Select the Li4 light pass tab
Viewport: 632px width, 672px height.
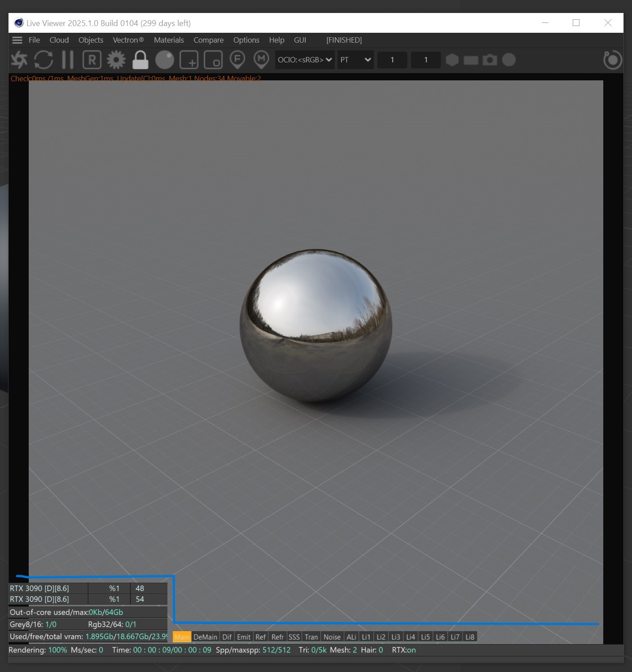click(x=411, y=637)
